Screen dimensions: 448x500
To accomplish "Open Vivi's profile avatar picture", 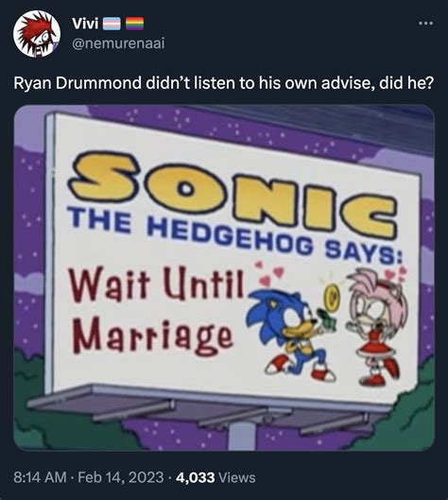I will click(x=37, y=34).
